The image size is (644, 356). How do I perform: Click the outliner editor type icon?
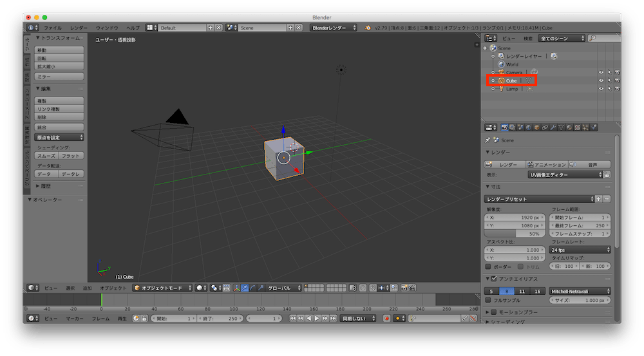click(x=491, y=38)
